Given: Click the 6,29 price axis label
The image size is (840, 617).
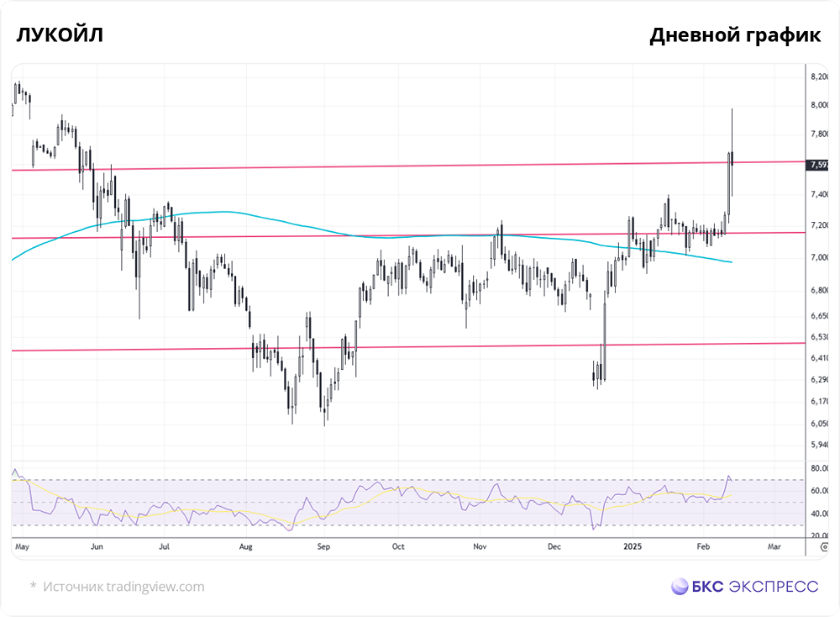Looking at the screenshot, I should click(819, 379).
